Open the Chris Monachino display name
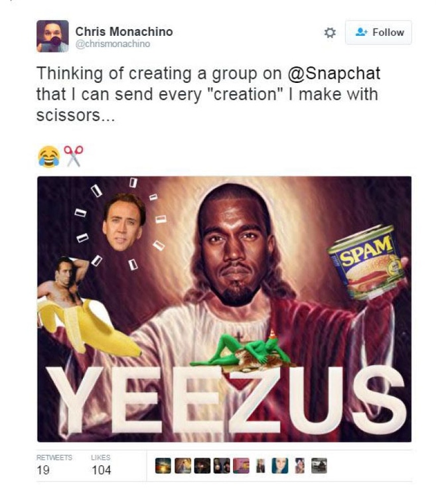Viewport: 448px width, 493px height. point(124,31)
